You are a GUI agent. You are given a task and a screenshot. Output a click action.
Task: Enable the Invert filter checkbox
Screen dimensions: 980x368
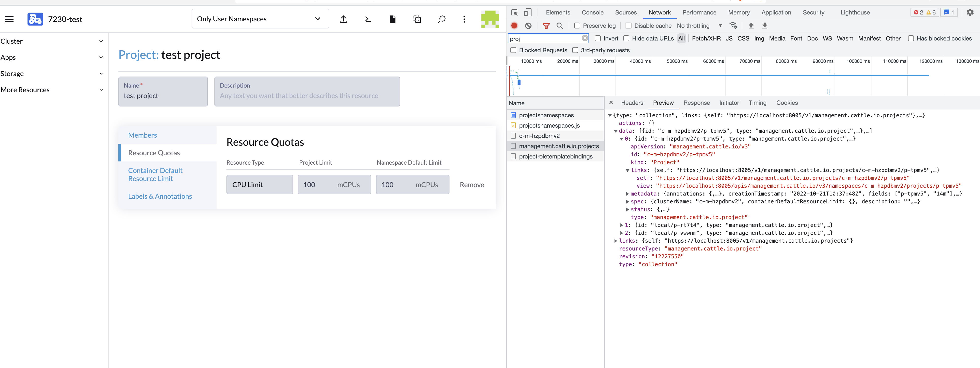point(598,39)
